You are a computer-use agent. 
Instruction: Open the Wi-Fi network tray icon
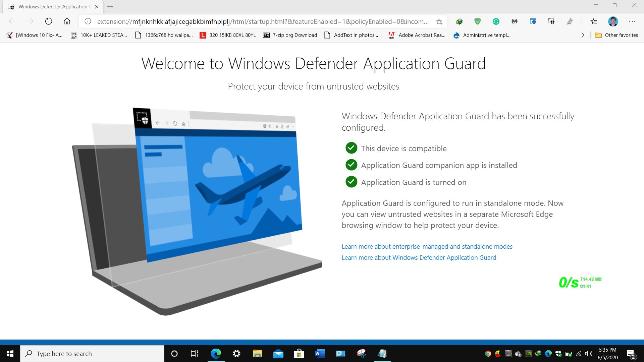click(579, 354)
